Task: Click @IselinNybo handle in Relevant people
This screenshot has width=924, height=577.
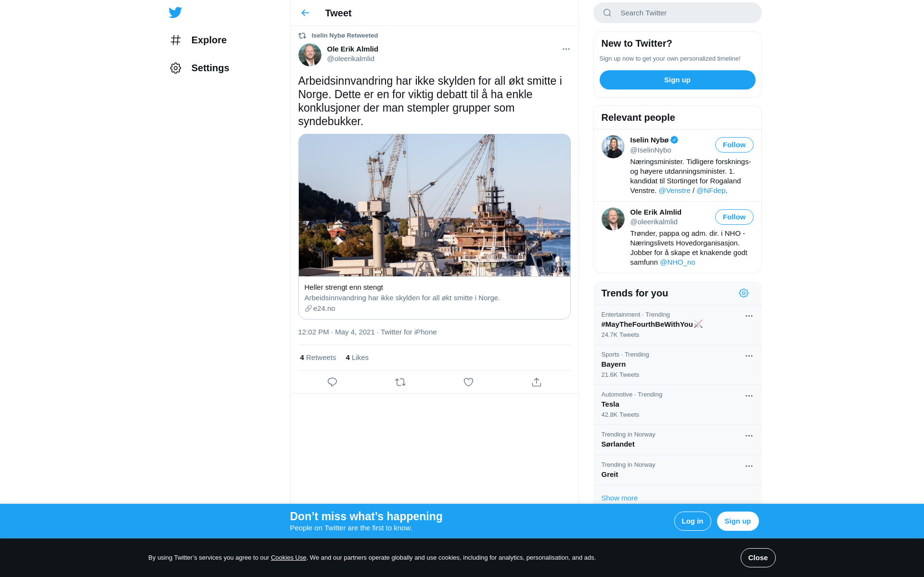Action: click(x=650, y=150)
